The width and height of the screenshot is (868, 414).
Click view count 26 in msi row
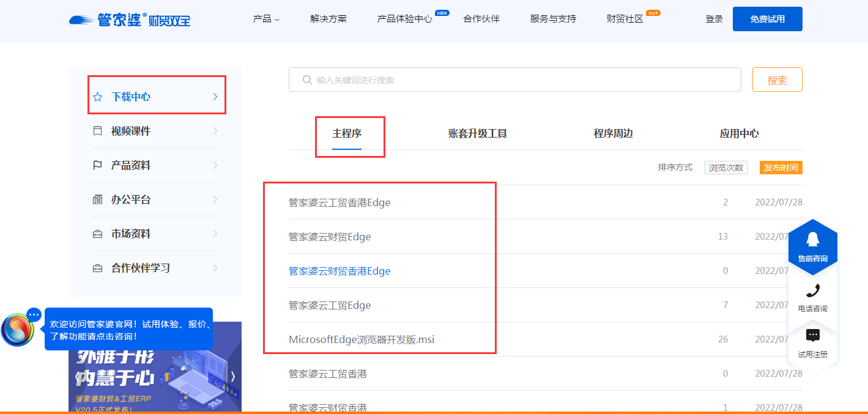pyautogui.click(x=723, y=339)
